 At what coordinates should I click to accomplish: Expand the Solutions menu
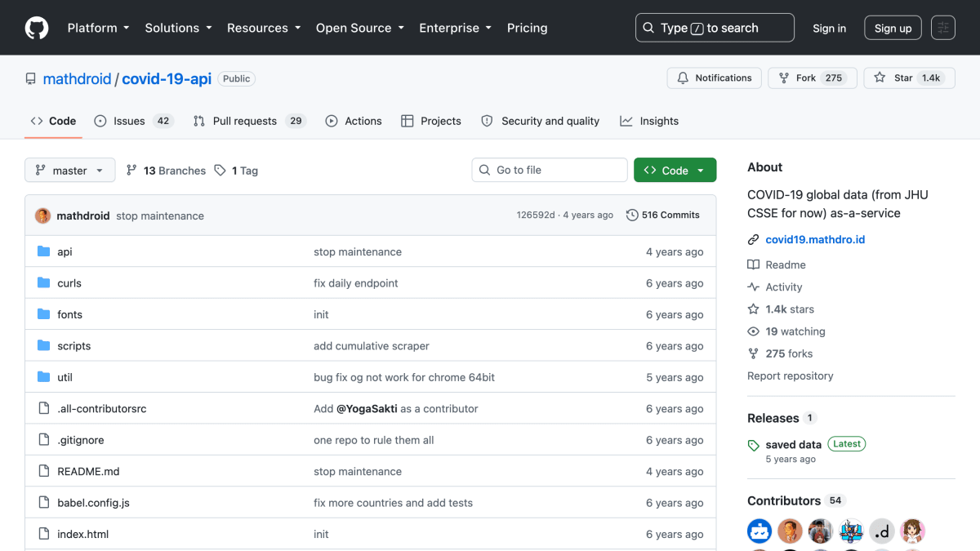click(178, 28)
